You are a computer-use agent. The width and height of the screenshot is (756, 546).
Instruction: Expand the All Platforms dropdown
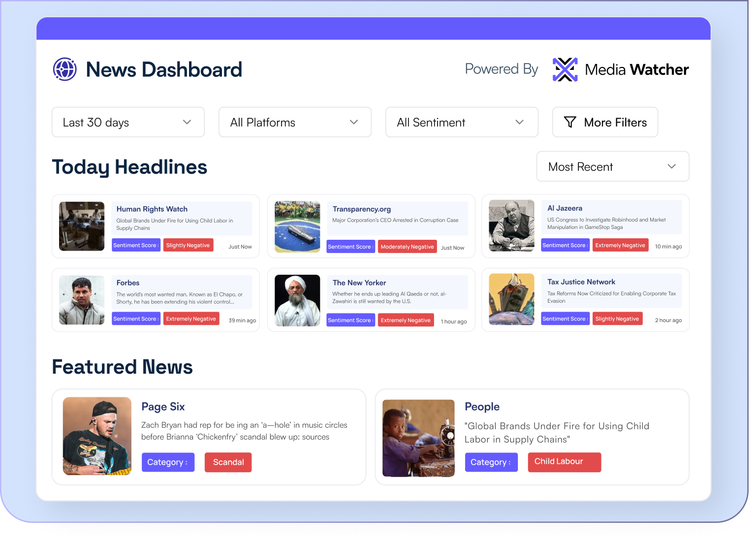(x=295, y=122)
